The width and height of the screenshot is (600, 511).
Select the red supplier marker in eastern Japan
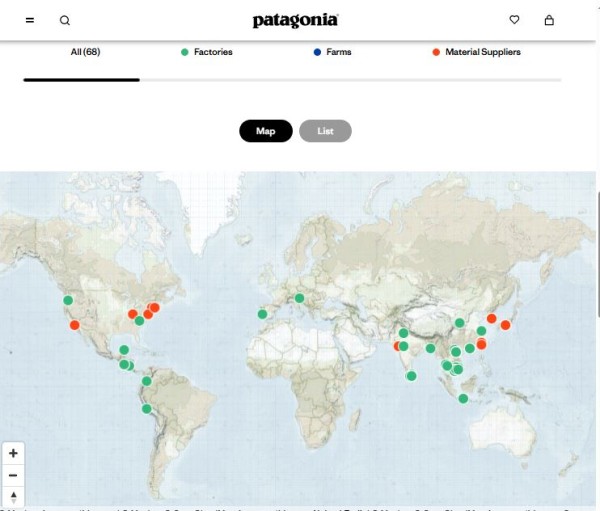505,325
